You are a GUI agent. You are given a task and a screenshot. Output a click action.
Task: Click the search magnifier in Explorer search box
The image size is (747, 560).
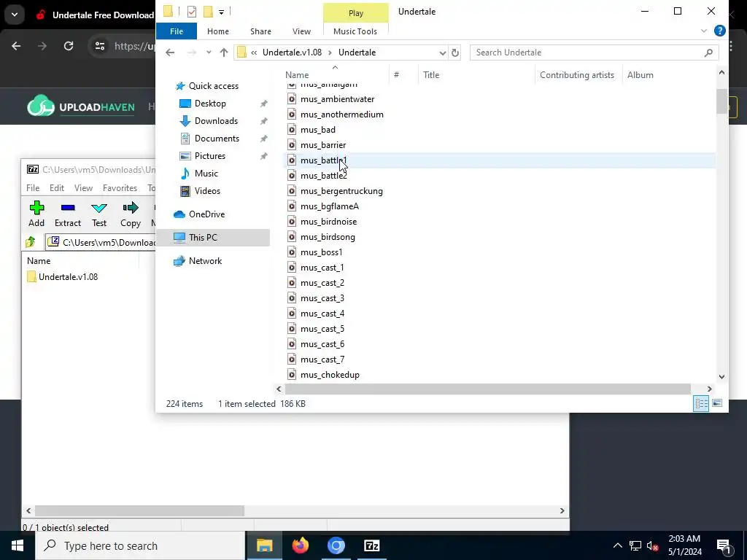point(708,52)
